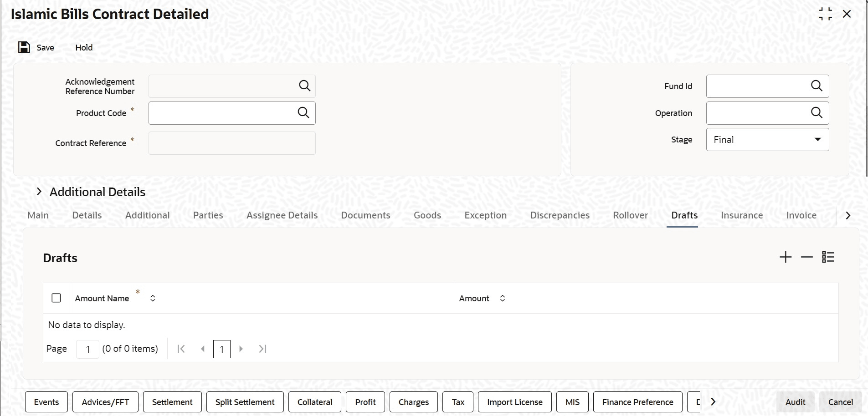Open the Exception tab
The height and width of the screenshot is (416, 868).
tap(486, 215)
